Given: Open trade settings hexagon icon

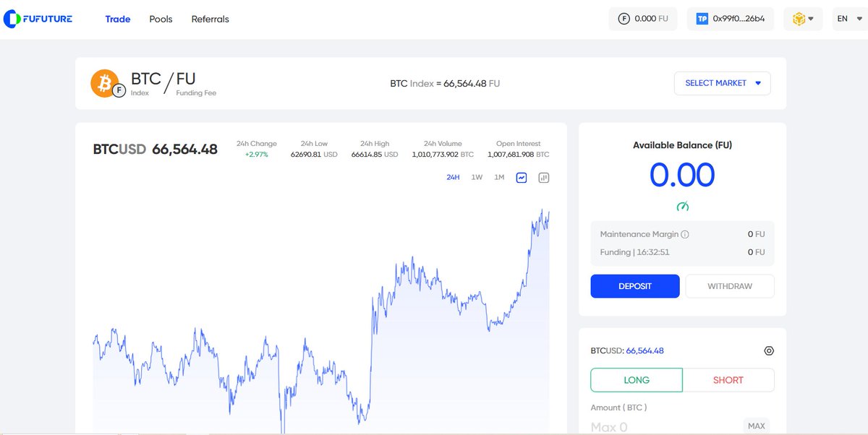Looking at the screenshot, I should point(769,351).
